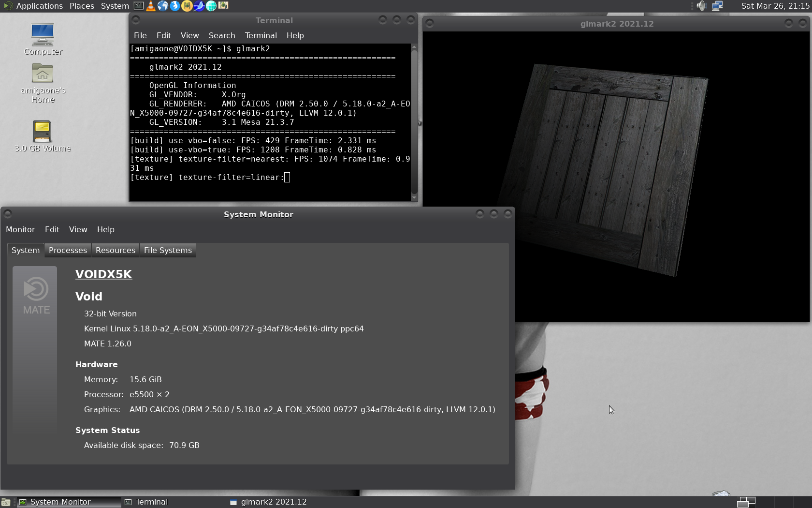Click the Memory value '15.6 GiB'
This screenshot has width=812, height=508.
coord(145,379)
